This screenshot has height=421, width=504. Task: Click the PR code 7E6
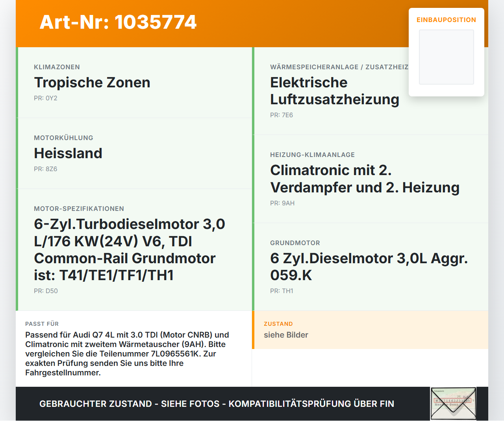coord(282,115)
